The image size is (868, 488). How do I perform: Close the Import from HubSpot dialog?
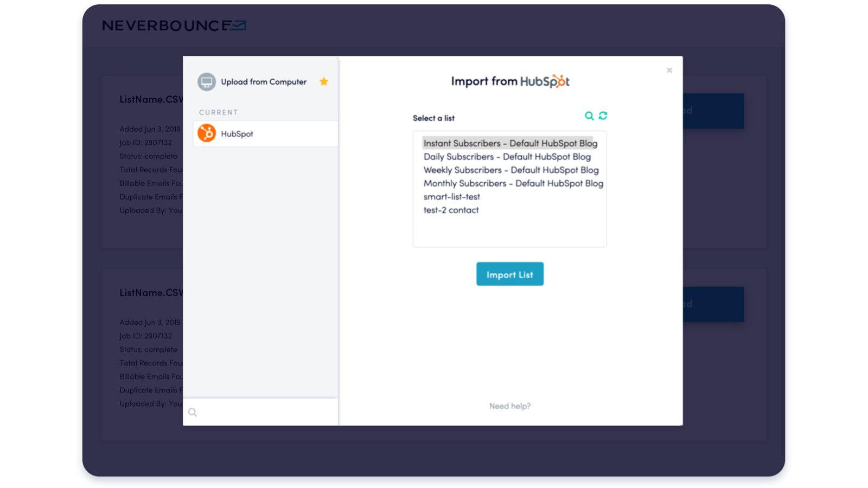click(x=669, y=70)
